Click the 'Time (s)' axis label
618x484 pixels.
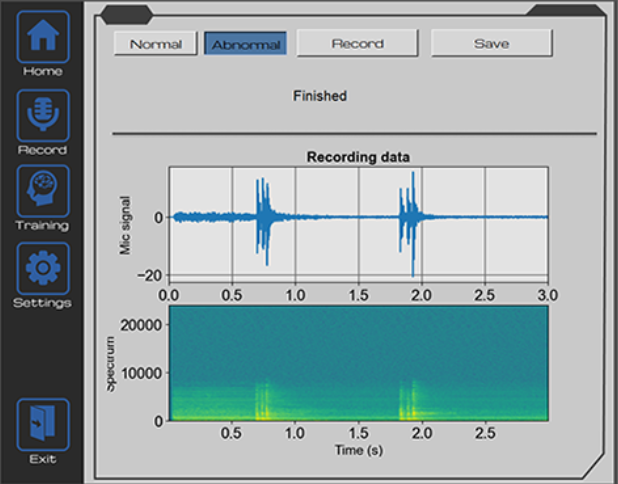[x=358, y=451]
